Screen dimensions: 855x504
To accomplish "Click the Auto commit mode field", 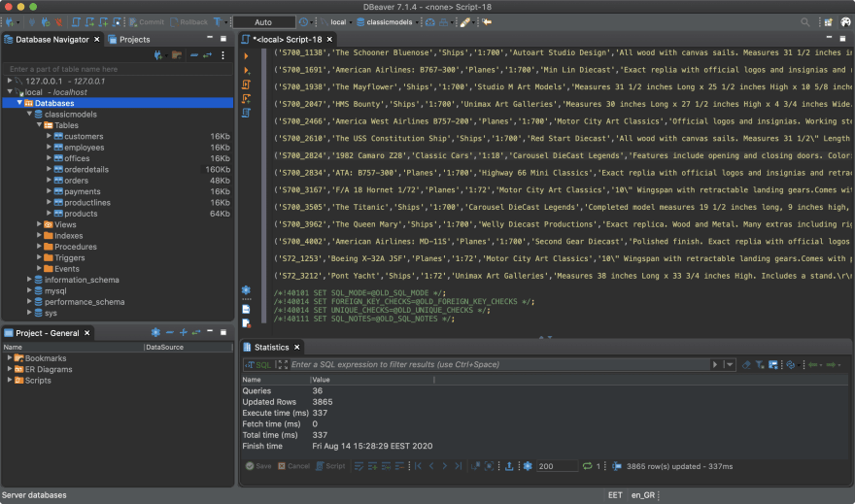I will point(264,22).
